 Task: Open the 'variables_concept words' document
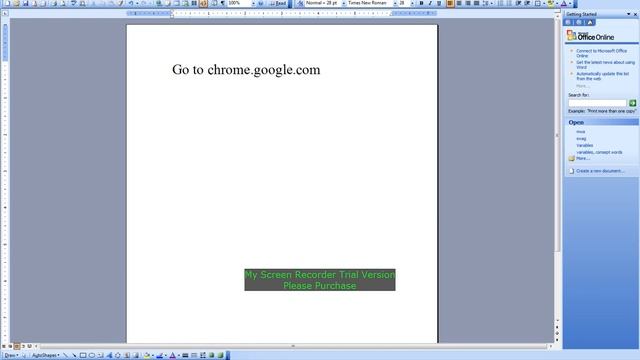pos(599,152)
